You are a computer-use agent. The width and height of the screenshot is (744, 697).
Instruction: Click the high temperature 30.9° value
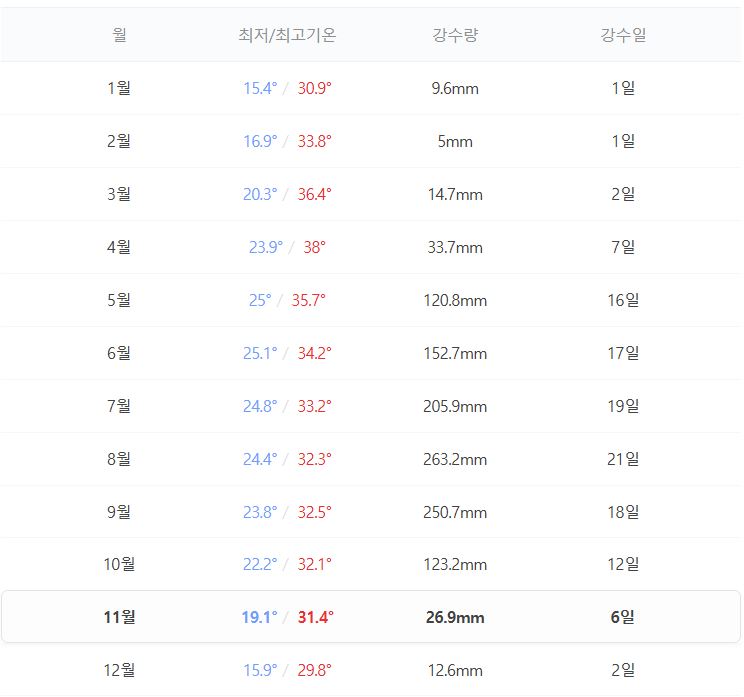tap(315, 88)
